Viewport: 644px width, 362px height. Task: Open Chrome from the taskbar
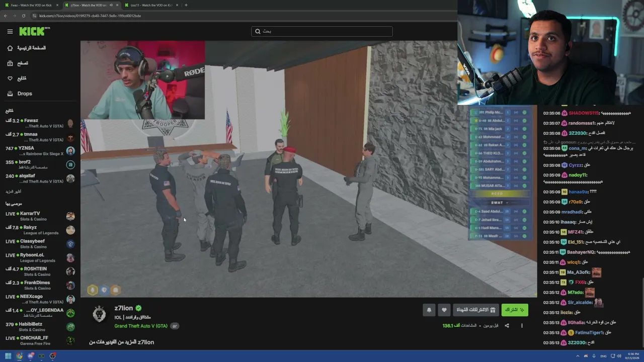(x=19, y=356)
